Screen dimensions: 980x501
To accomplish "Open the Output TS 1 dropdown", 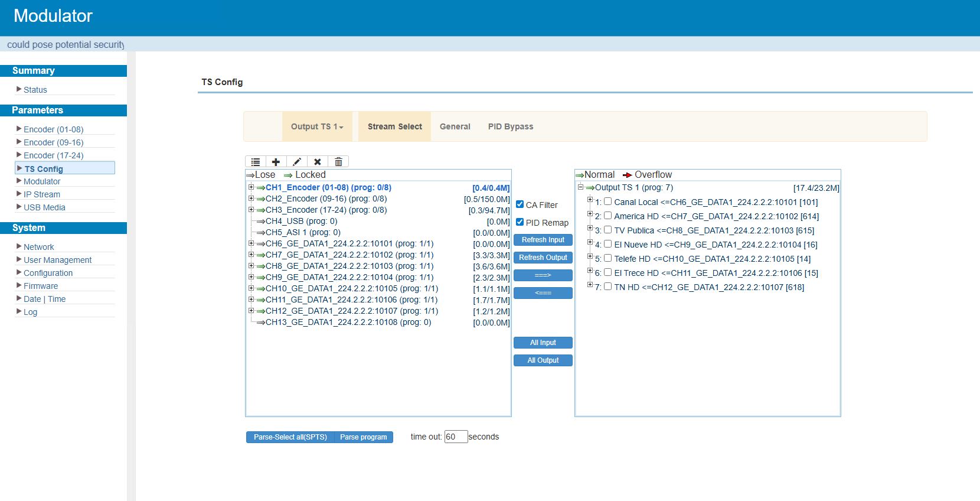I will (317, 126).
